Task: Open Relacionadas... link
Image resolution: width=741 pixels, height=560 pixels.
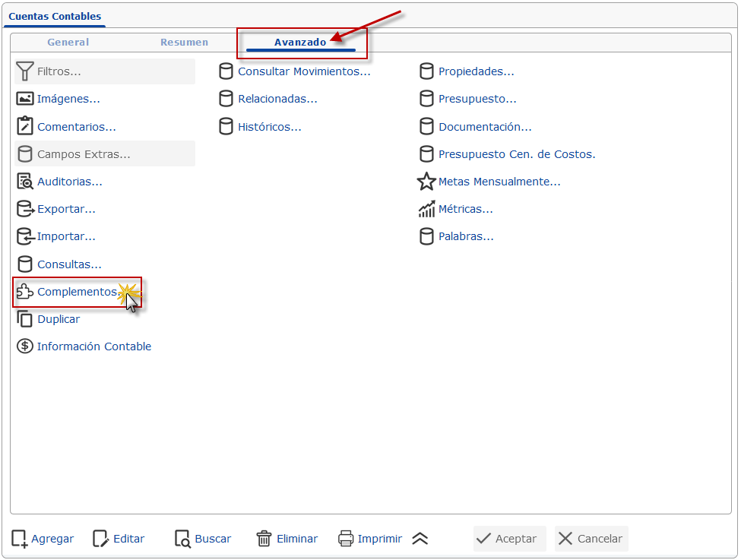Action: [278, 99]
